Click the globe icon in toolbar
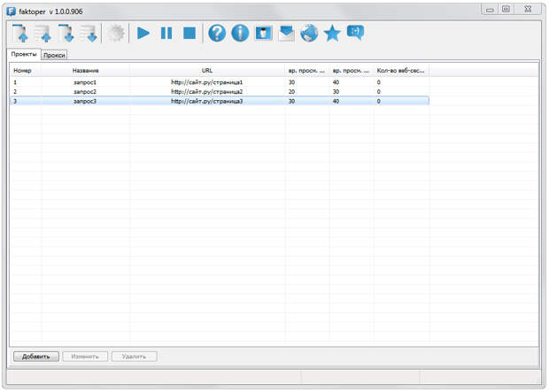549x392 pixels. tap(309, 34)
